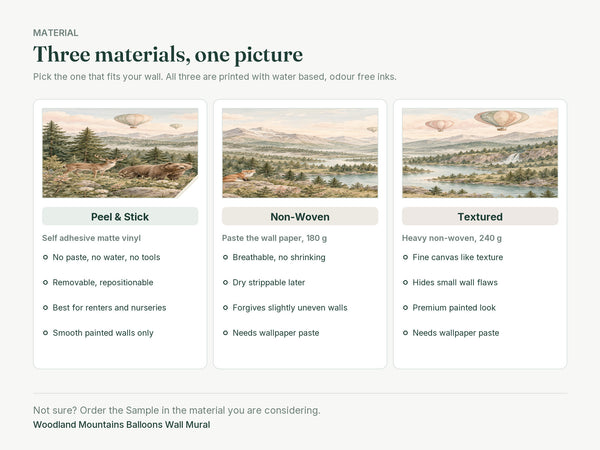This screenshot has width=600, height=450.
Task: Click the bullet beside 'No paste, no water, no tools'
Action: pos(45,257)
